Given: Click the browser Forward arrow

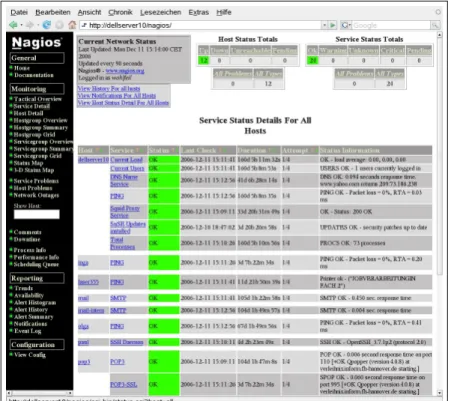Looking at the screenshot, I should (x=30, y=25).
